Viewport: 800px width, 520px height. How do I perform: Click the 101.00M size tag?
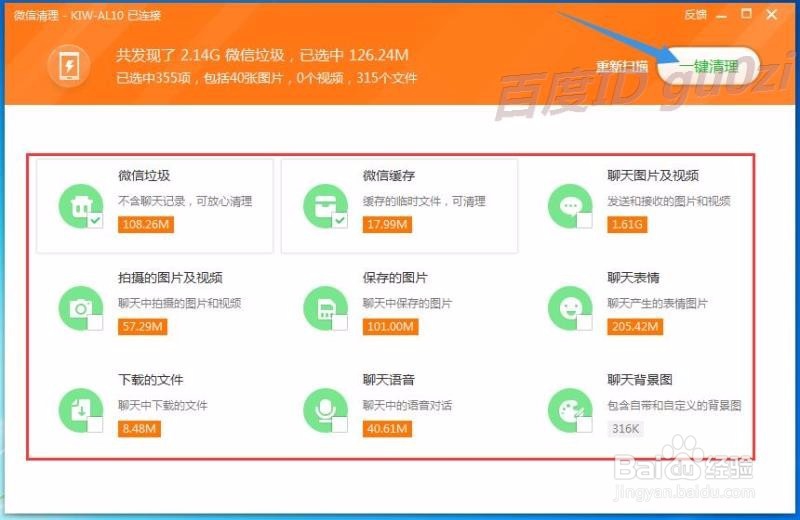point(390,327)
